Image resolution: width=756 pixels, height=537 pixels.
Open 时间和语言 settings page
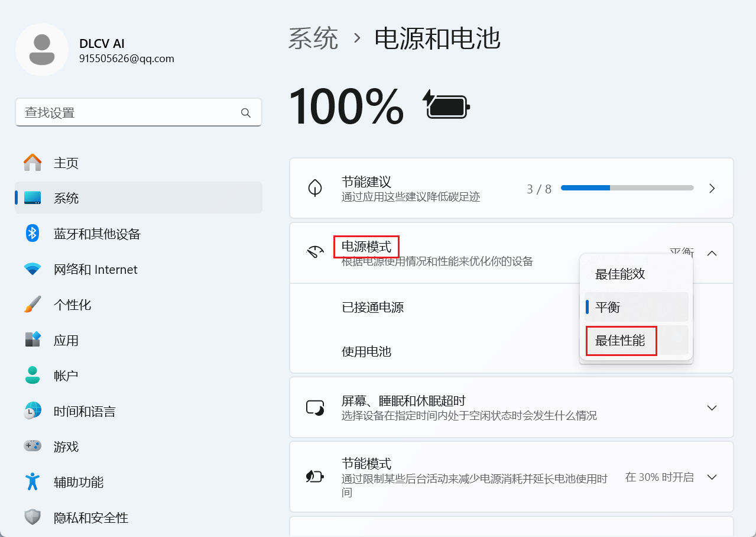(x=85, y=412)
